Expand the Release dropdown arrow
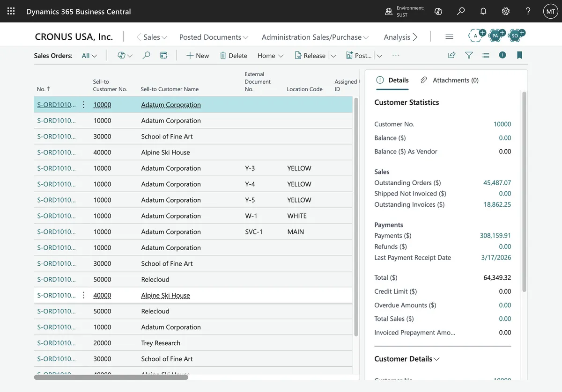 click(333, 56)
